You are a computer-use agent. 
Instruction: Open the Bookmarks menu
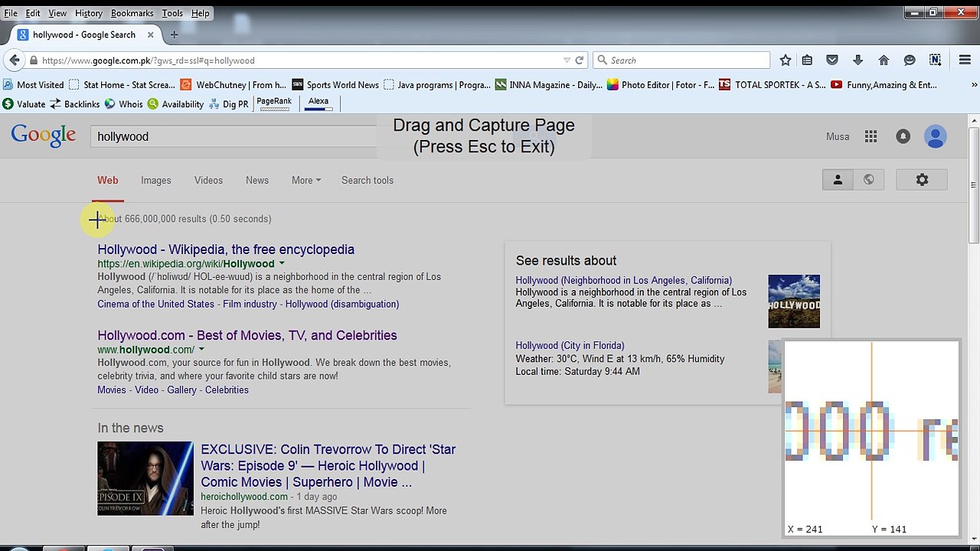(x=132, y=13)
